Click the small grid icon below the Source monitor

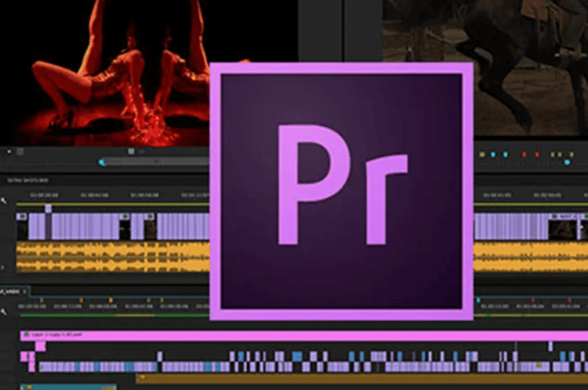(131, 151)
